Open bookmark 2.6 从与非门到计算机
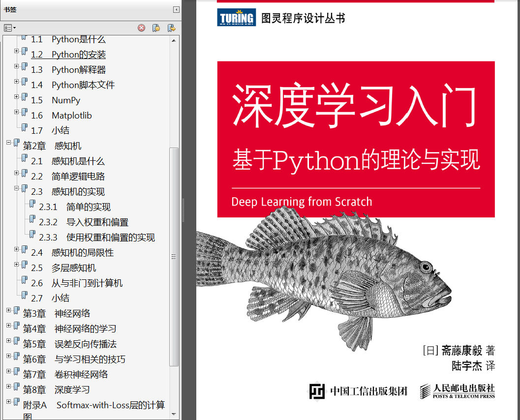This screenshot has height=420, width=520. point(77,283)
